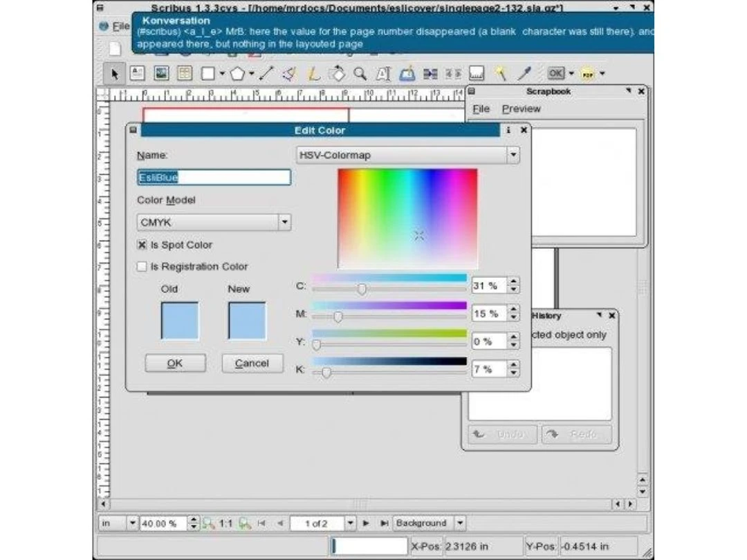Viewport: 747px width, 560px height.
Task: Select the Insert Polygon tool
Action: (237, 73)
